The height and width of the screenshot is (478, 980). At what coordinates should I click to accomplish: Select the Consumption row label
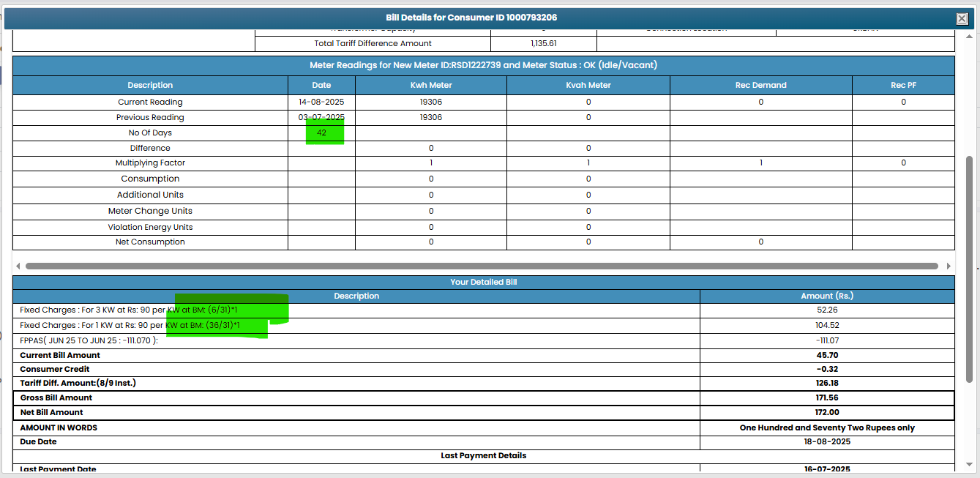(150, 179)
